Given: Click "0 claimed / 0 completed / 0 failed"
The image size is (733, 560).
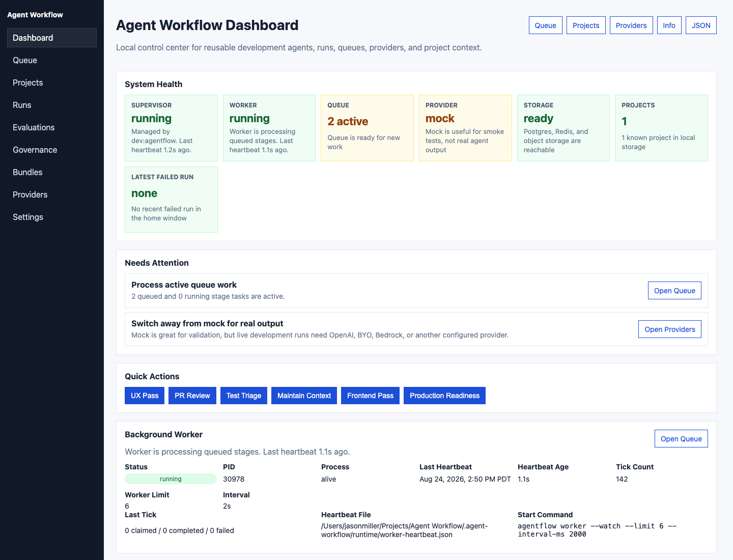Looking at the screenshot, I should click(180, 530).
